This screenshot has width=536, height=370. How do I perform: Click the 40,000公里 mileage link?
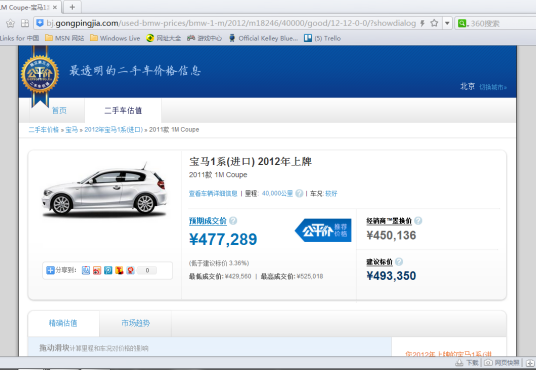(277, 194)
